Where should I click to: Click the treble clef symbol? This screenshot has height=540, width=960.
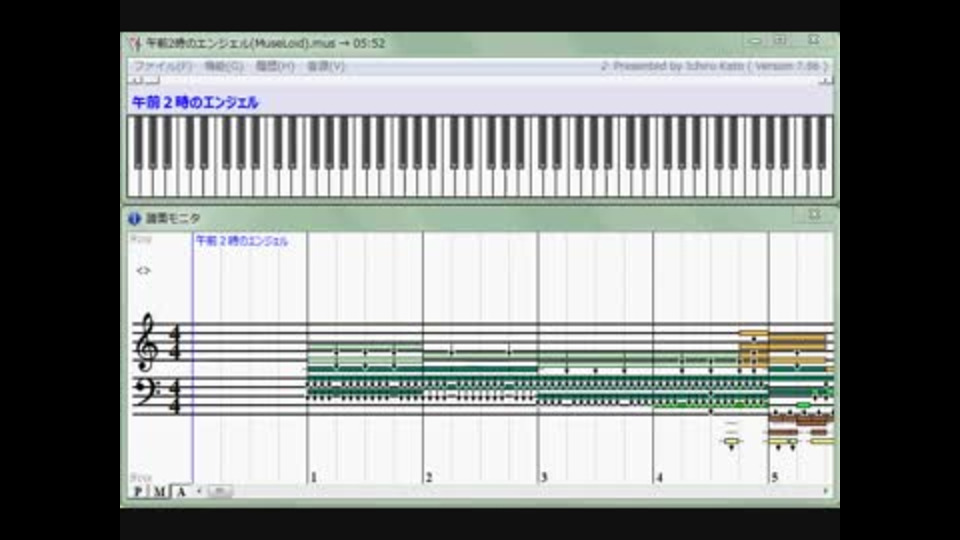tap(146, 342)
